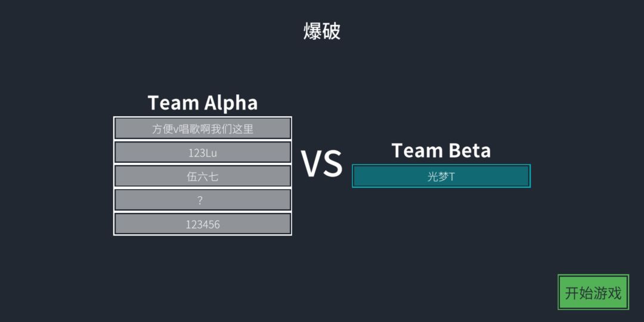Tap the first gray row under Team Alpha
Image resolution: width=644 pixels, height=322 pixels.
(x=203, y=129)
